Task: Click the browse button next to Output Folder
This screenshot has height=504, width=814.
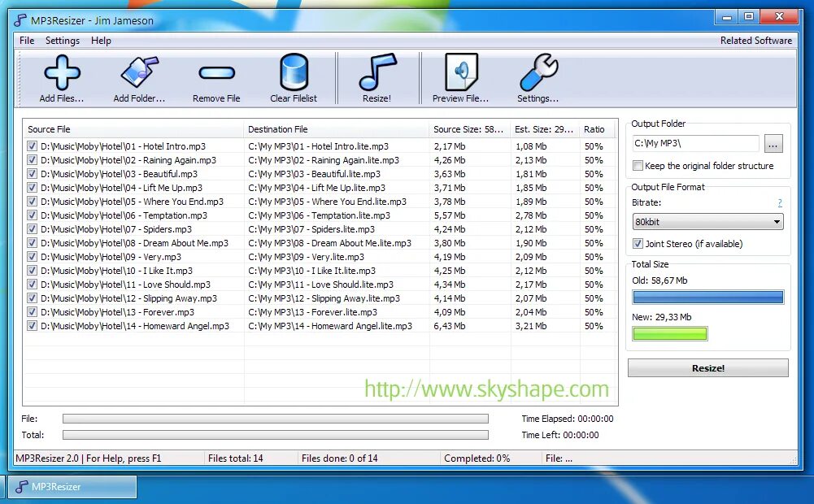Action: (773, 143)
